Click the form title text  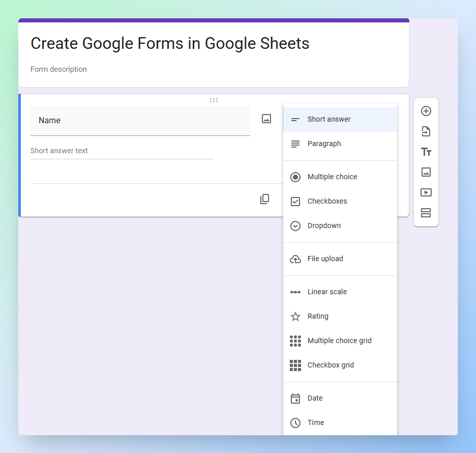(170, 43)
